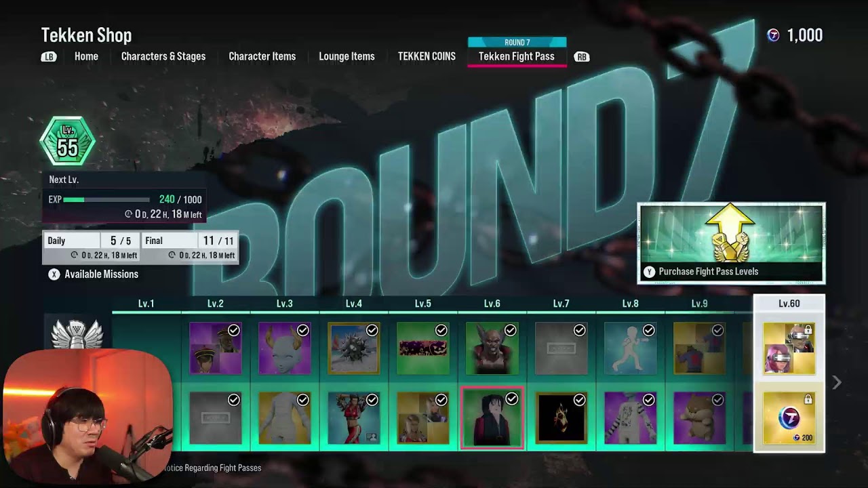The width and height of the screenshot is (868, 488).
Task: Select Lv.6 top row vampire face reward
Action: point(492,348)
